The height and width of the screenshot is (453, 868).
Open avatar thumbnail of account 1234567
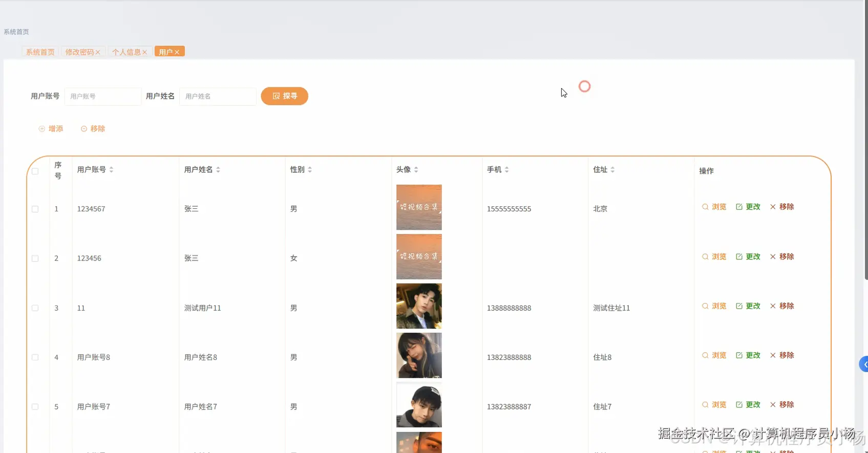coord(419,207)
